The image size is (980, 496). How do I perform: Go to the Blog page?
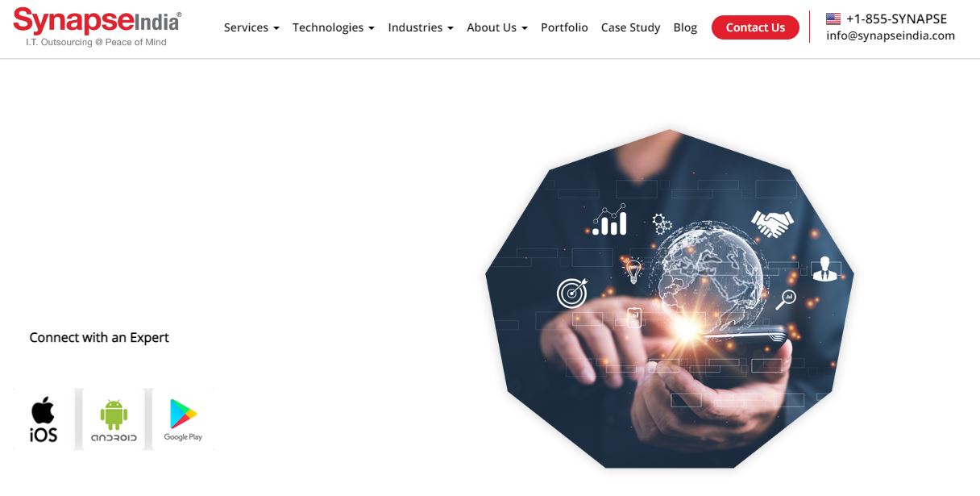point(685,27)
